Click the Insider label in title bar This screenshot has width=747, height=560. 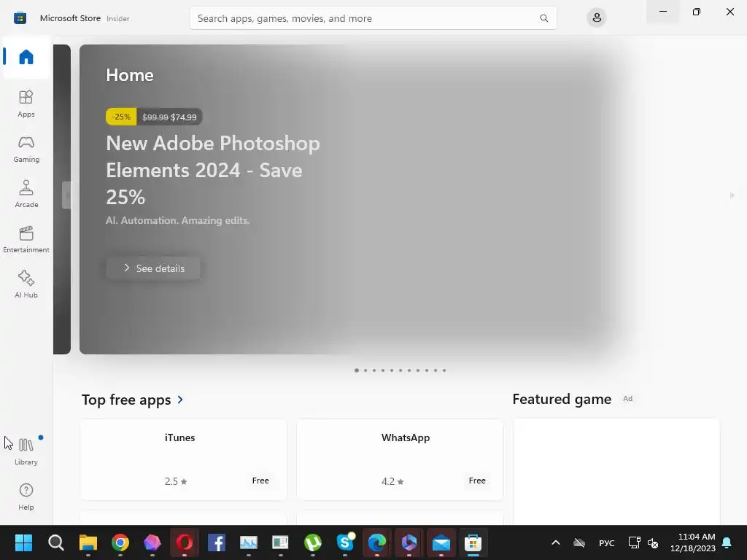[x=117, y=18]
